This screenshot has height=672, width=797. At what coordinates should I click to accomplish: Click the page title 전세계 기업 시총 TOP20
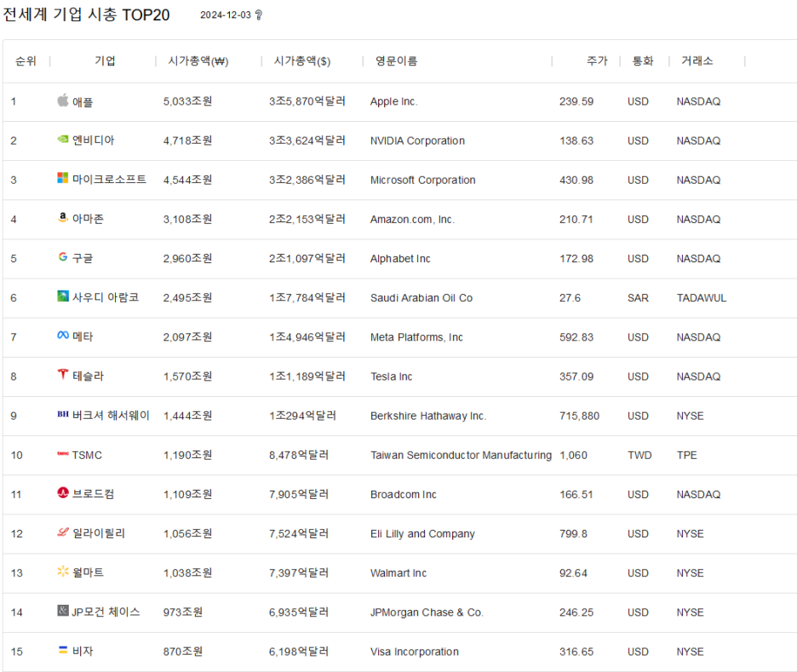tap(86, 14)
